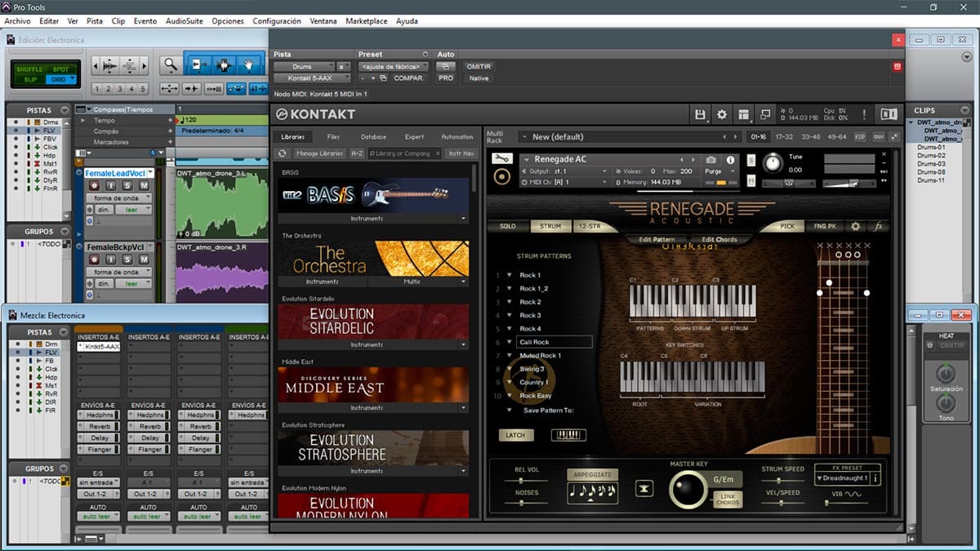Viewport: 980px width, 551px height.
Task: Open Kontakt options gear icon
Action: pos(722,114)
